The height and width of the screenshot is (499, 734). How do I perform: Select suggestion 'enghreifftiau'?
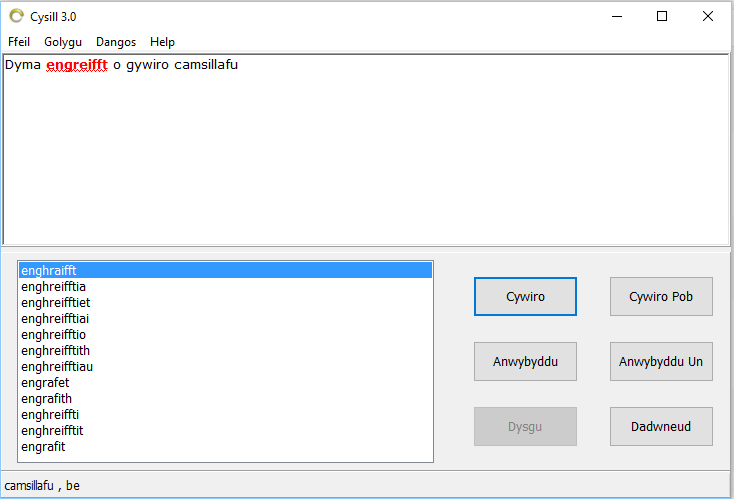(x=225, y=367)
